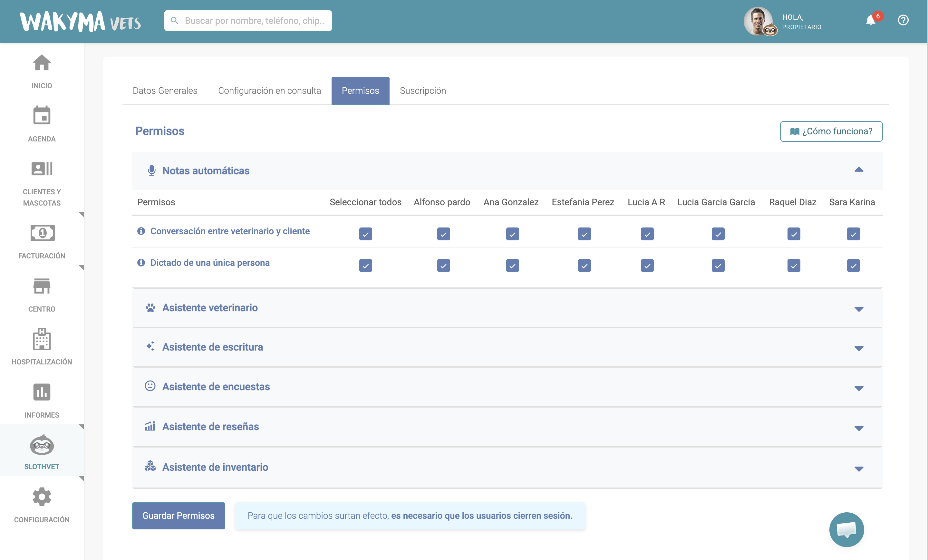
Task: Expand Clientes y Mascotas submenu triangle
Action: tap(81, 214)
